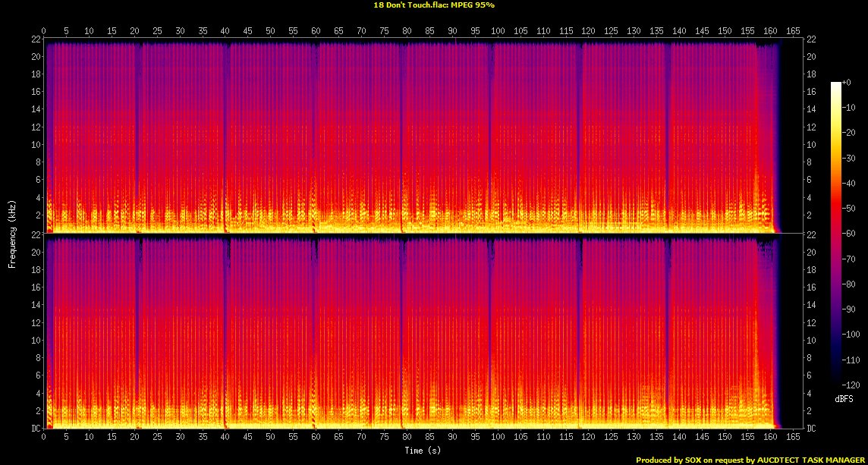Click the "Frequency (kHz)" axis label
This screenshot has width=868, height=465.
tap(12, 232)
